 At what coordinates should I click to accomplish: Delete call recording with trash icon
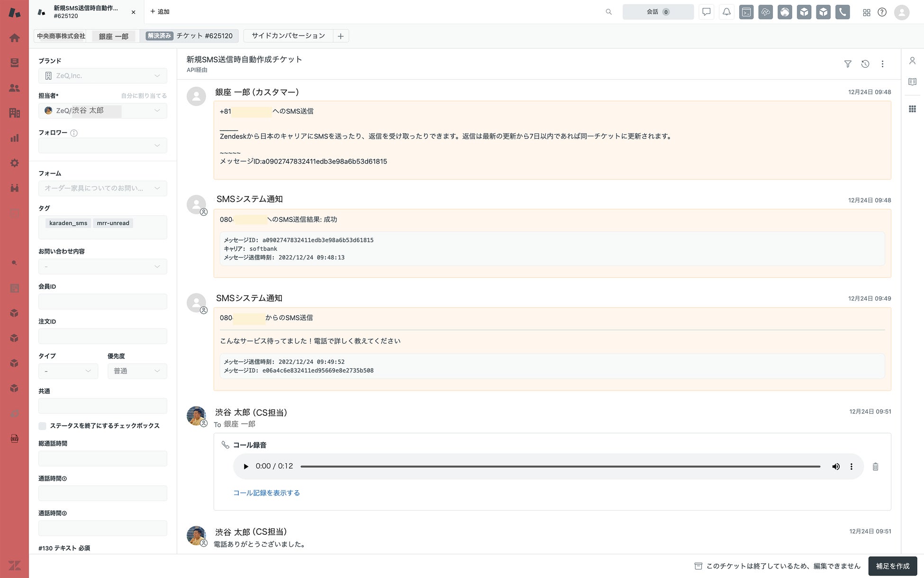[x=875, y=467]
